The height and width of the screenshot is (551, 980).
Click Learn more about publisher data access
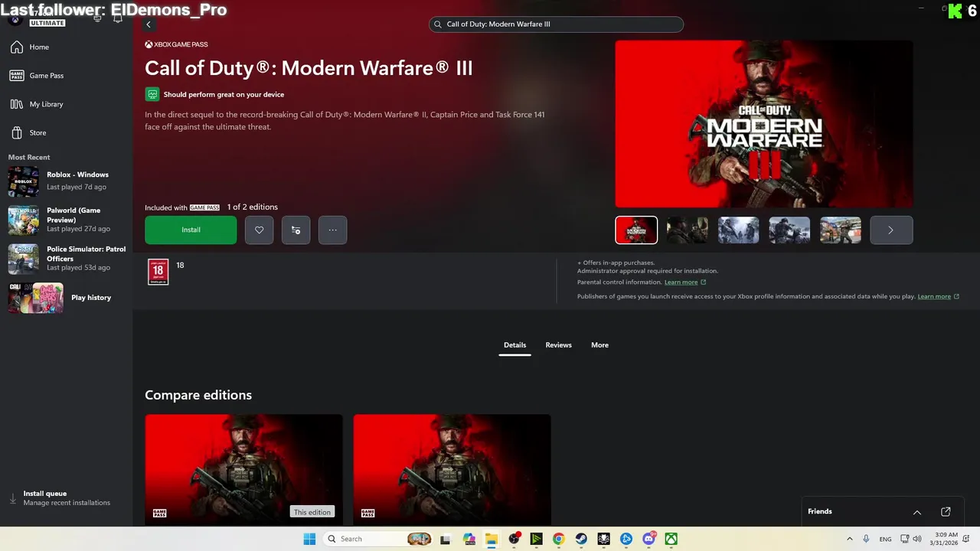click(938, 296)
